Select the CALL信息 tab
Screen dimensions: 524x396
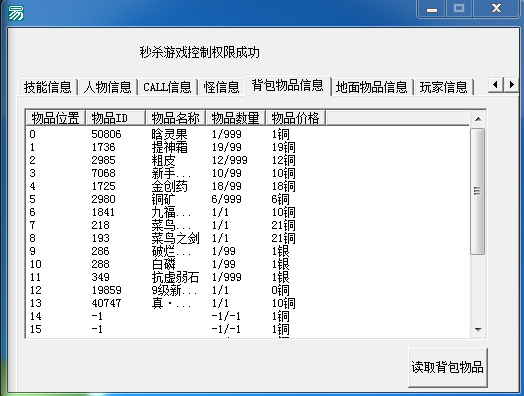(x=167, y=87)
